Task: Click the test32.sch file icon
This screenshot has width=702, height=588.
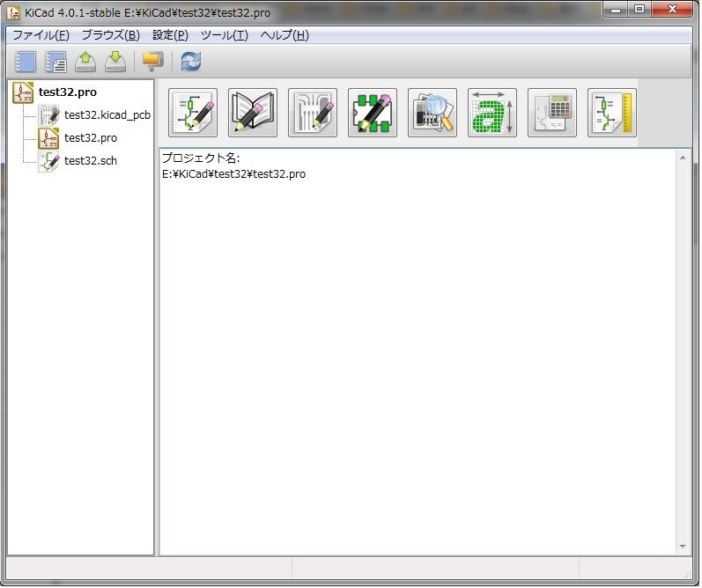Action: 48,161
